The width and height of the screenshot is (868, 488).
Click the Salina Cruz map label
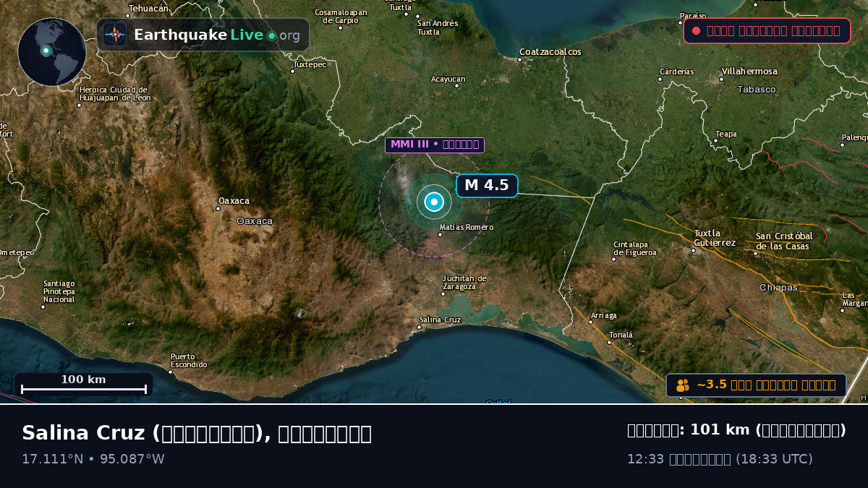coord(440,320)
